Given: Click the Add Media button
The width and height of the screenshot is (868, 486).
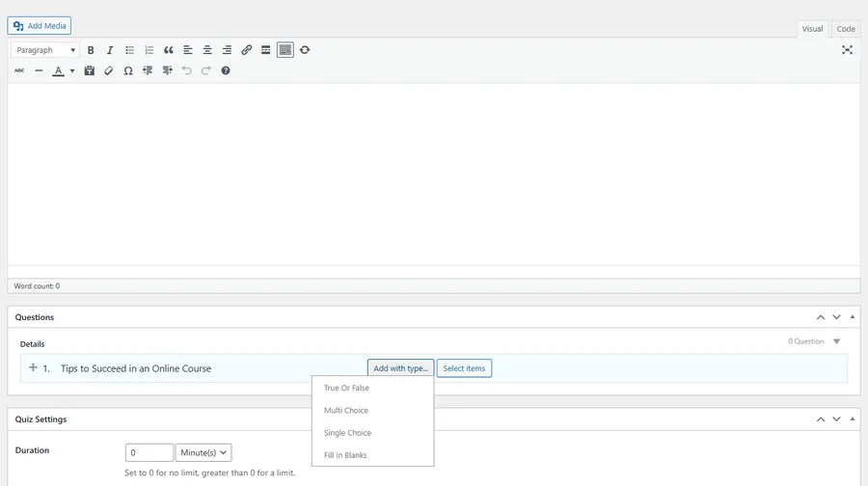Looking at the screenshot, I should point(40,25).
